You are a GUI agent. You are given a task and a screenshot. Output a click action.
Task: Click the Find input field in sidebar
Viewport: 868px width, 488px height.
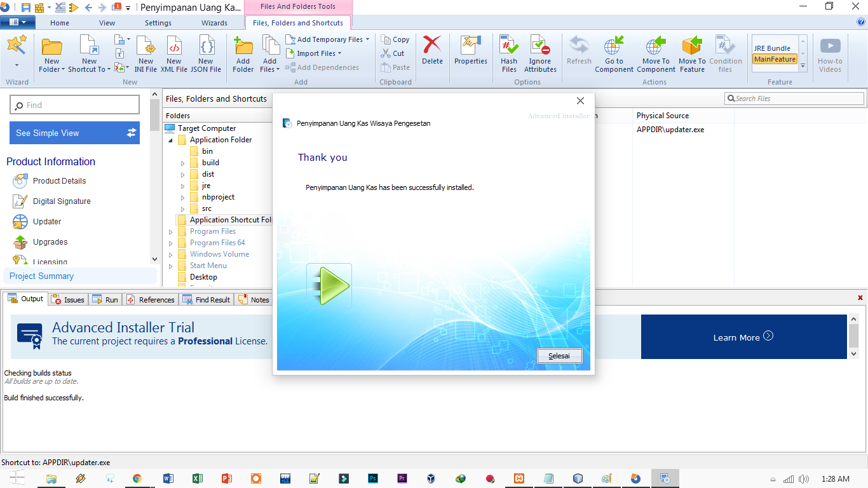[74, 105]
